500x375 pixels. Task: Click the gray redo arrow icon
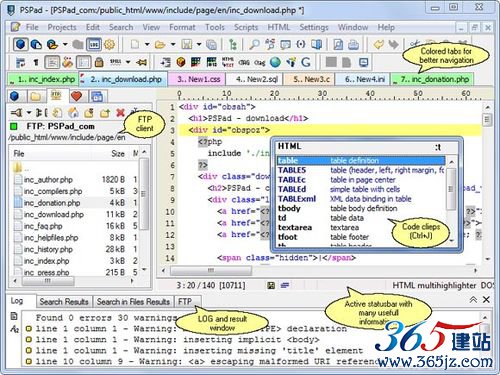394,44
